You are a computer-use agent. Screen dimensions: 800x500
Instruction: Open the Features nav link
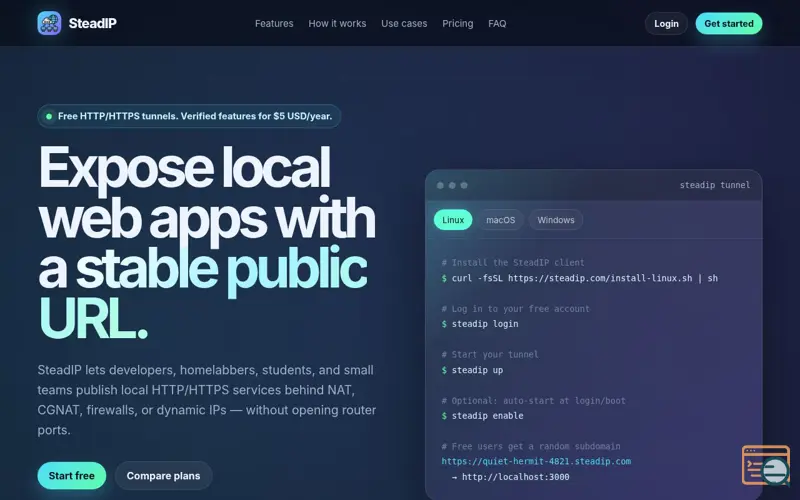274,23
